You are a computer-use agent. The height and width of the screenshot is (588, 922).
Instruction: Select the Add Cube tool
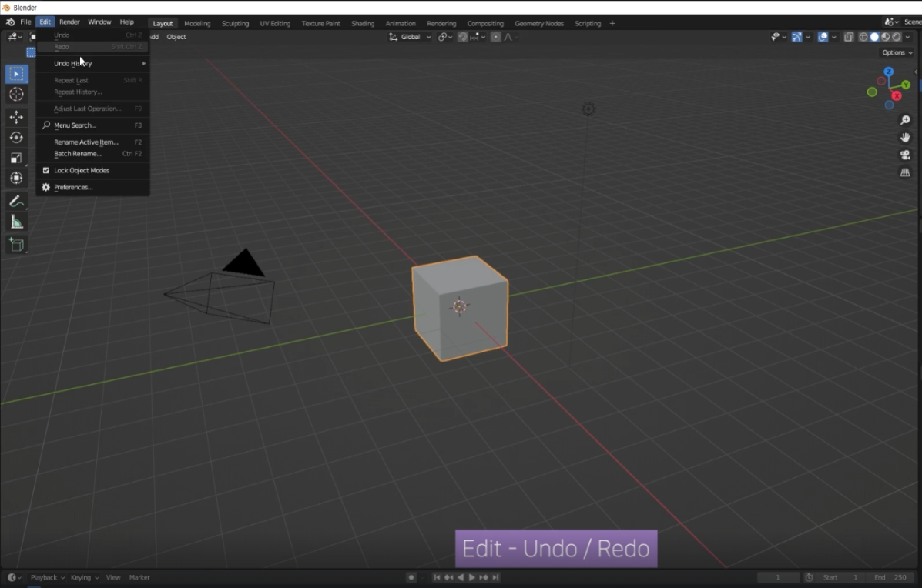(x=16, y=245)
